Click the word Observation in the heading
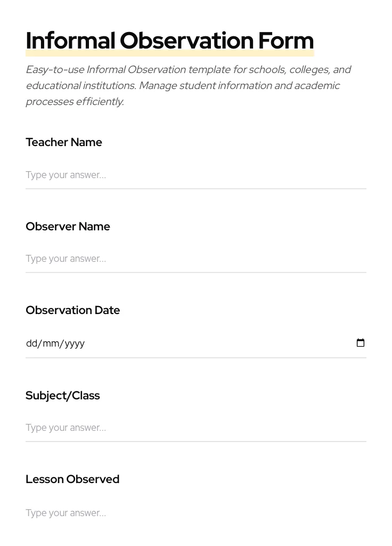This screenshot has width=392, height=546. pyautogui.click(x=186, y=41)
